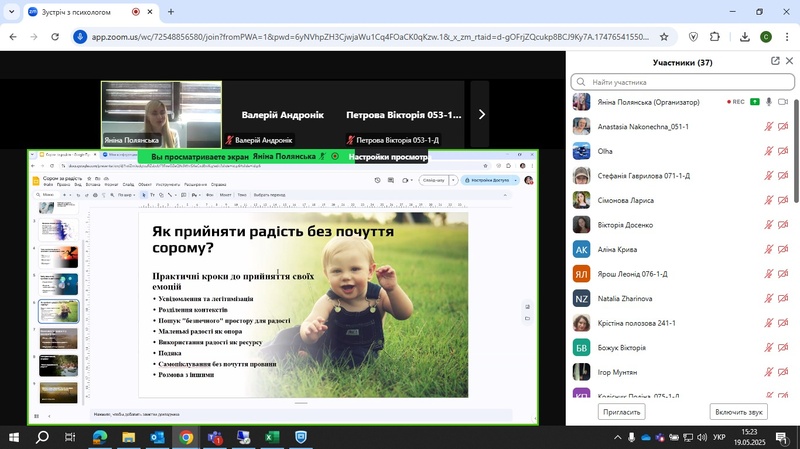Click green screen-share icon for Яніна Полянська

click(x=755, y=102)
